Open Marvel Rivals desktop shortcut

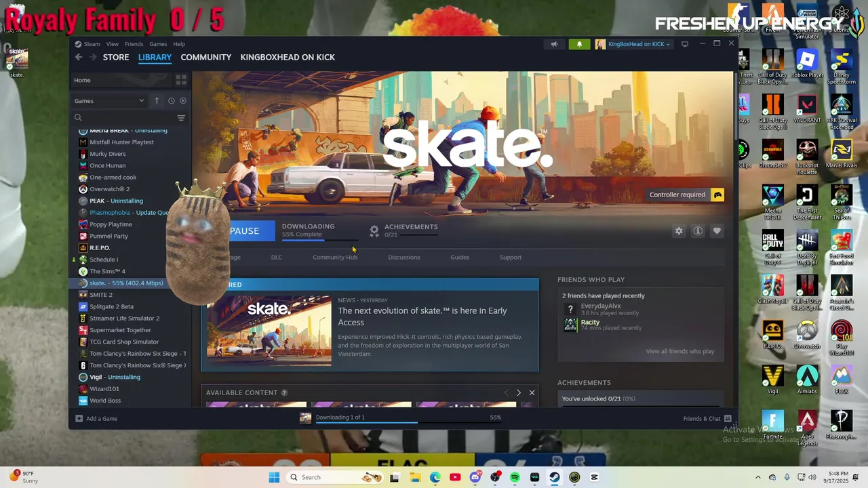point(842,153)
